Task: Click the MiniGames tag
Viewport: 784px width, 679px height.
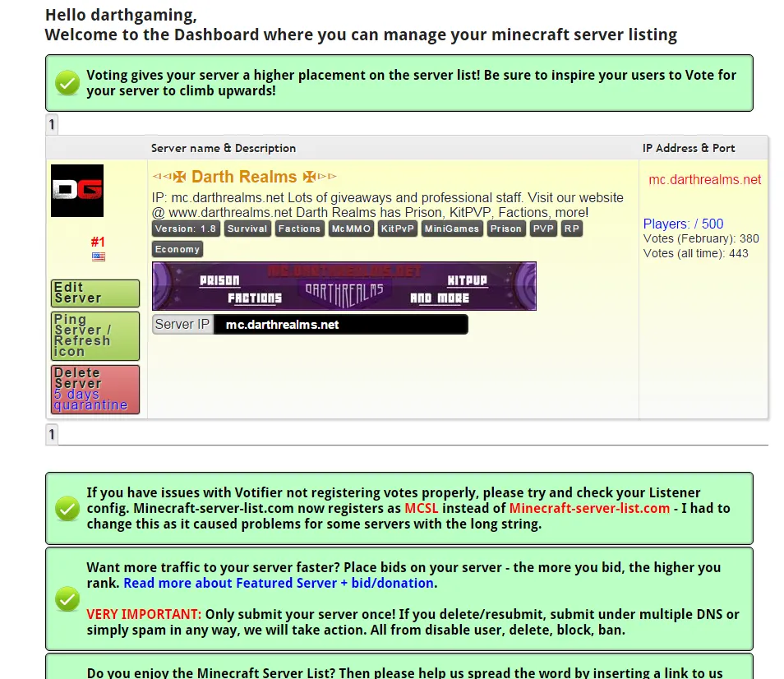Action: click(452, 229)
